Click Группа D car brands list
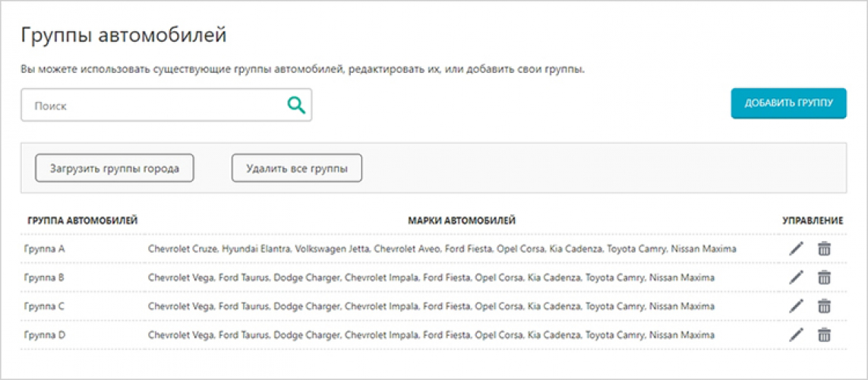Viewport: 868px width, 380px height. (x=431, y=335)
